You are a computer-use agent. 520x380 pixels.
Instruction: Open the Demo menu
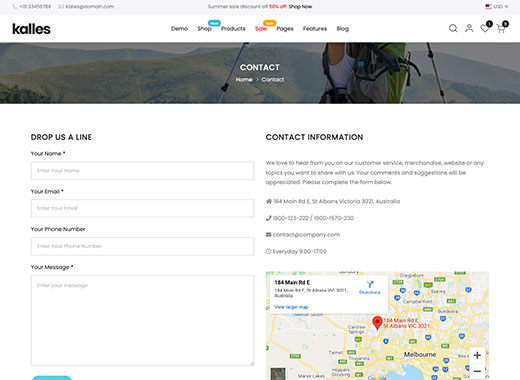179,29
